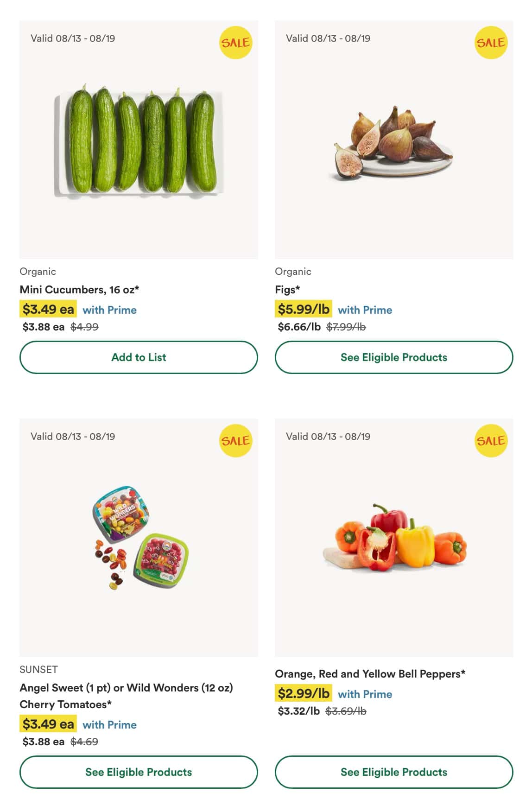Click the $3.49 ea cucumber Prime price

pos(48,309)
